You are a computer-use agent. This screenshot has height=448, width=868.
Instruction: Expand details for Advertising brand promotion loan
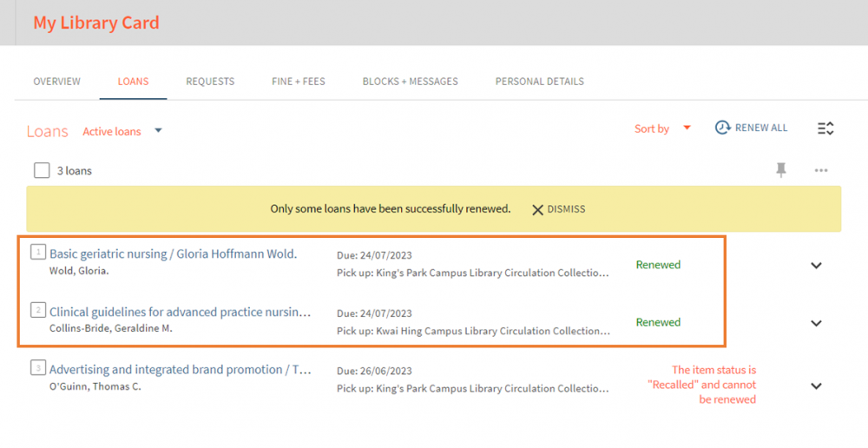pyautogui.click(x=816, y=386)
